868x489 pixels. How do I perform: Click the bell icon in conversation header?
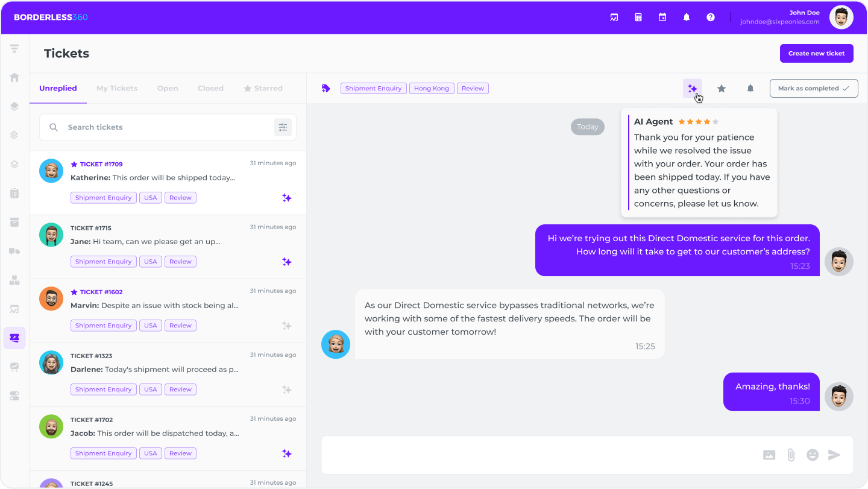pos(750,89)
